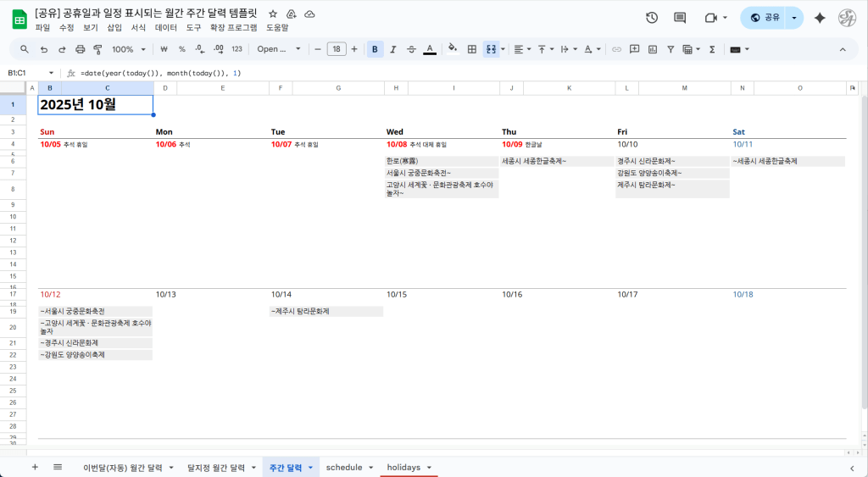
Task: Select the paint format tool
Action: [x=97, y=49]
